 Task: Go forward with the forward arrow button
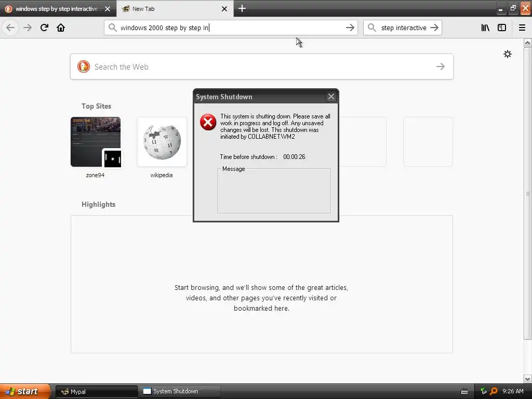(28, 28)
